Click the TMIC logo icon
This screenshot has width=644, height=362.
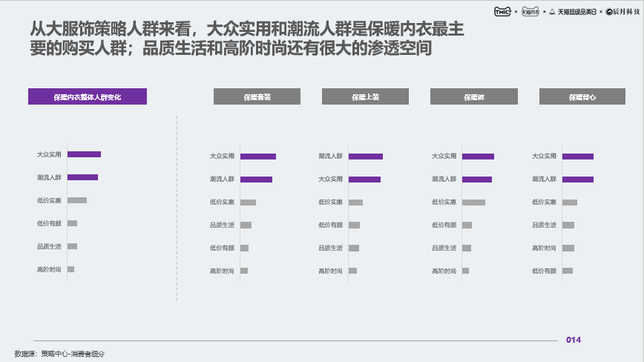(502, 11)
